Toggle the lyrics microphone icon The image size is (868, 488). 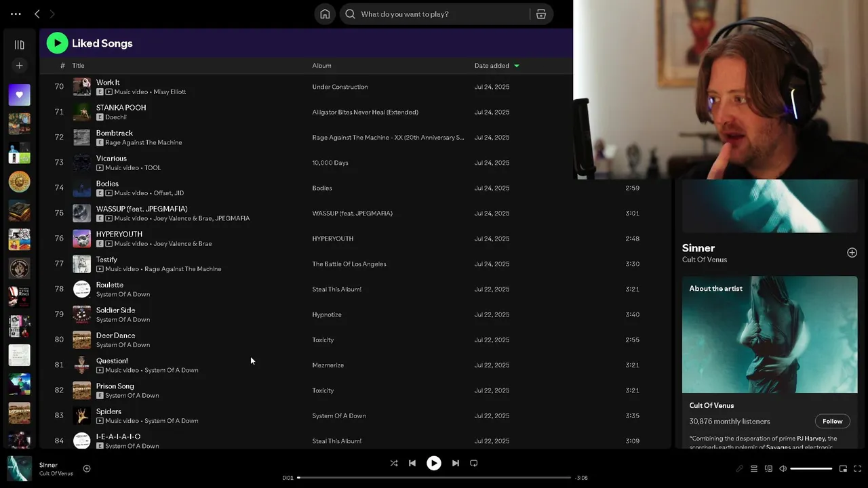(739, 468)
